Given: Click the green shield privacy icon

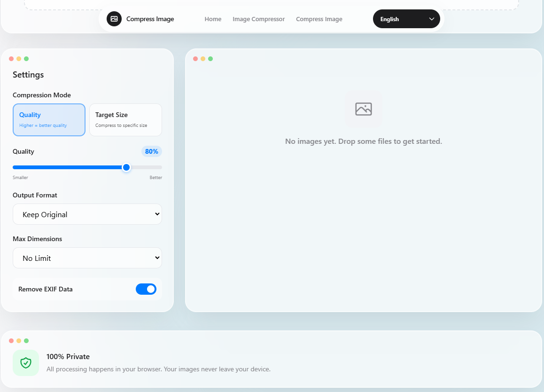Looking at the screenshot, I should point(26,362).
